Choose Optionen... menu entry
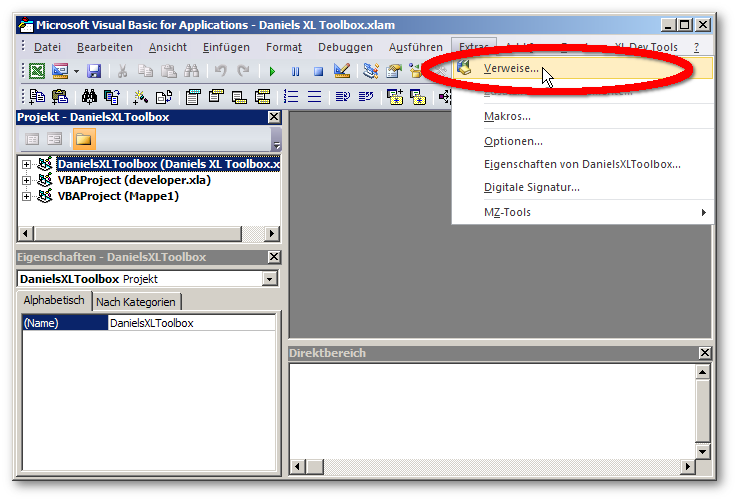Viewport: 737px width, 501px height. pos(582,141)
